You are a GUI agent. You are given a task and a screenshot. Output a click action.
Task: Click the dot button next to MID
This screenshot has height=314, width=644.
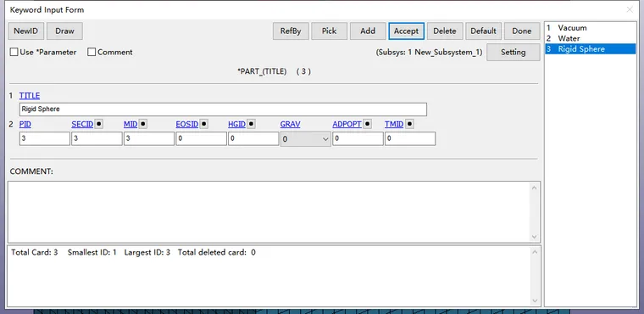pyautogui.click(x=142, y=124)
